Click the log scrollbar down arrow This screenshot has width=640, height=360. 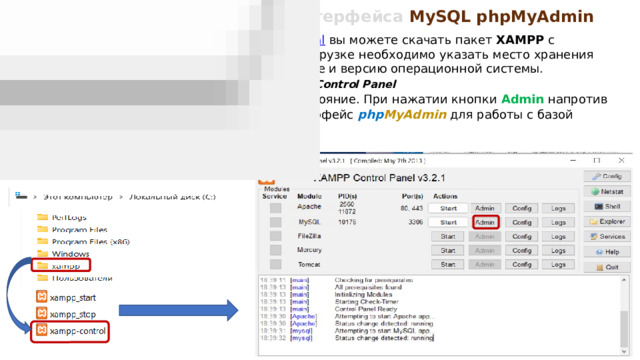tap(624, 351)
